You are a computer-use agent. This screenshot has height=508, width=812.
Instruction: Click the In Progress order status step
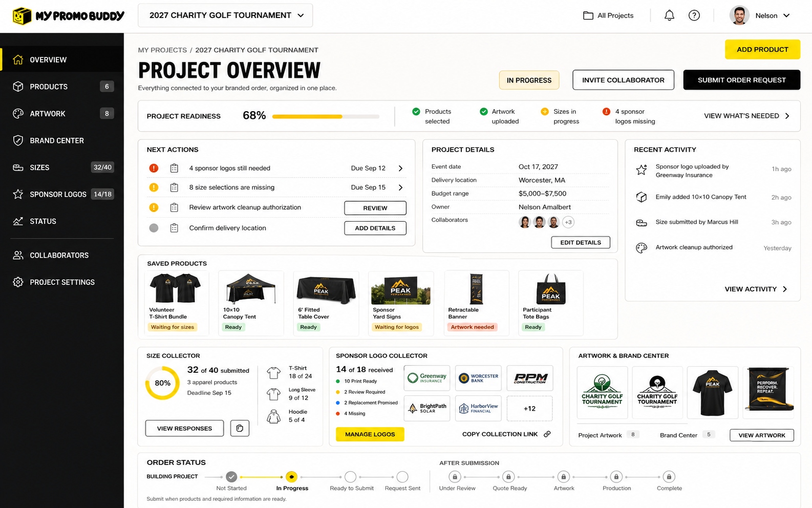coord(291,477)
